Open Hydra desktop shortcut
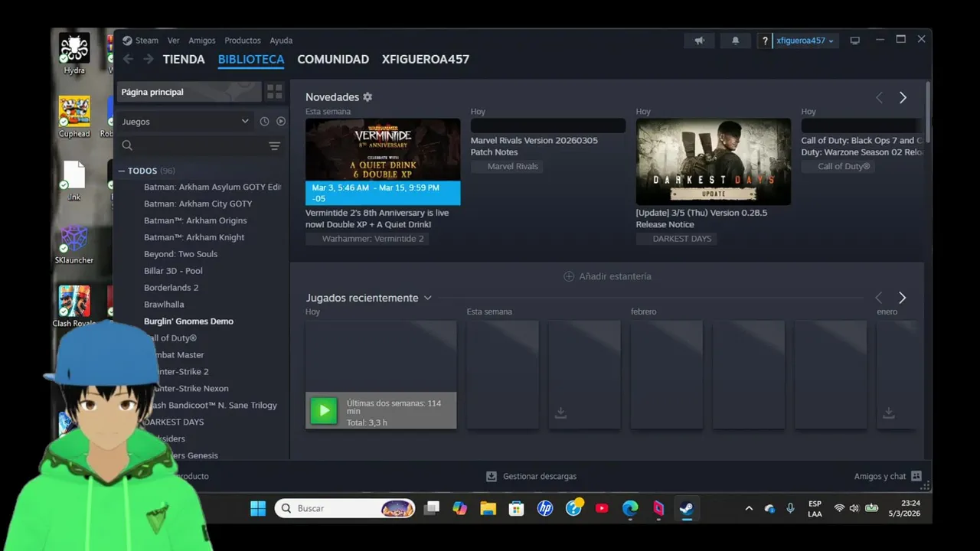The width and height of the screenshot is (980, 551). click(74, 54)
